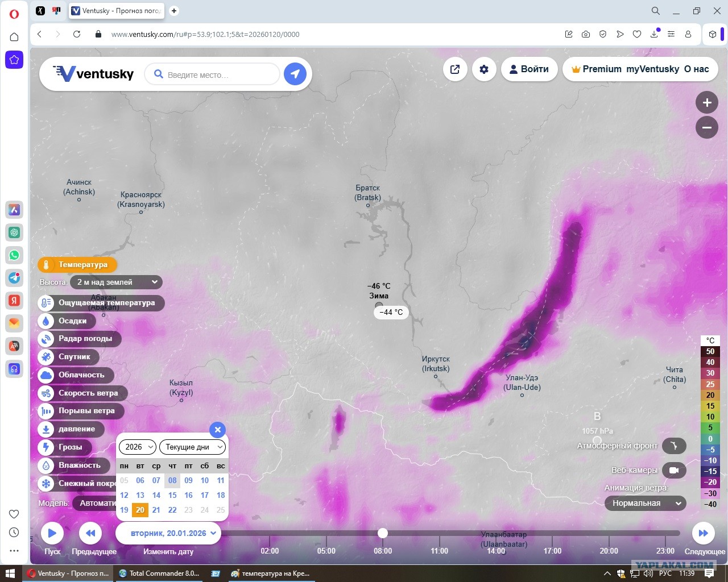Screen dimensions: 728x582
Task: Click the Войти login button
Action: pos(529,69)
